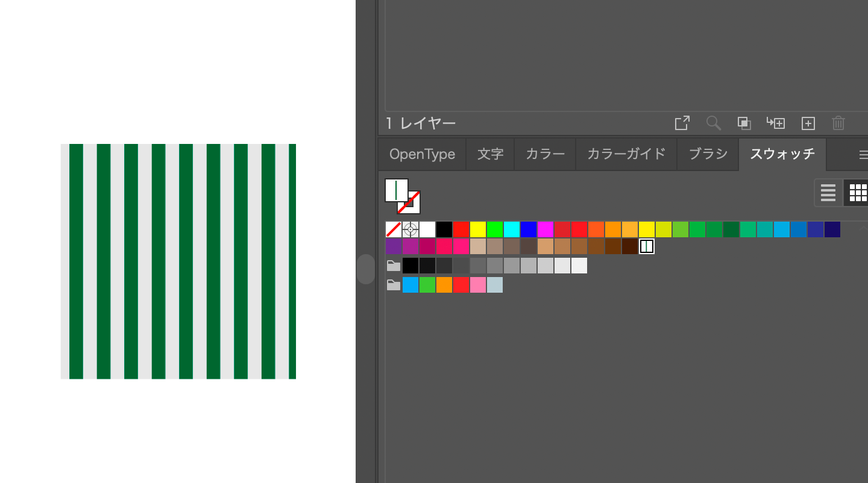Choose the black swatch in the top row

[444, 229]
